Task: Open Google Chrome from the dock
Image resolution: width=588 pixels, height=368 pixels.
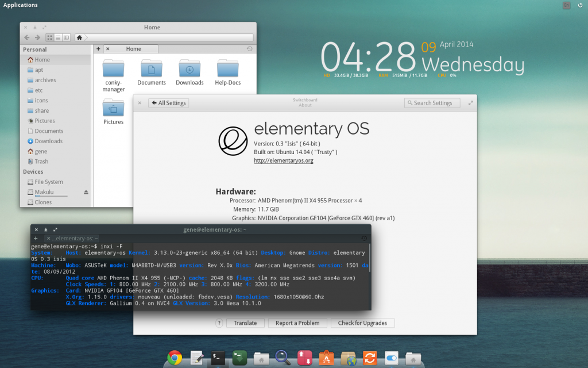Action: (x=174, y=358)
